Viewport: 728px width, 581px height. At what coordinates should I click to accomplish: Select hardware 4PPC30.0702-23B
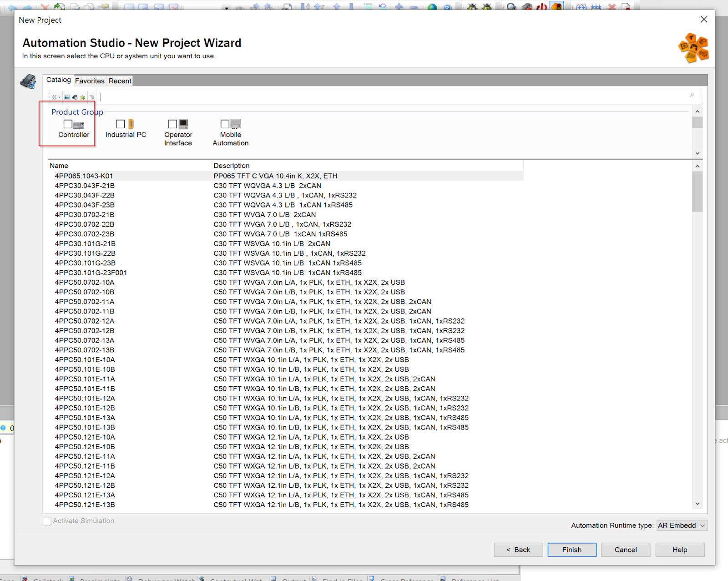(x=85, y=234)
